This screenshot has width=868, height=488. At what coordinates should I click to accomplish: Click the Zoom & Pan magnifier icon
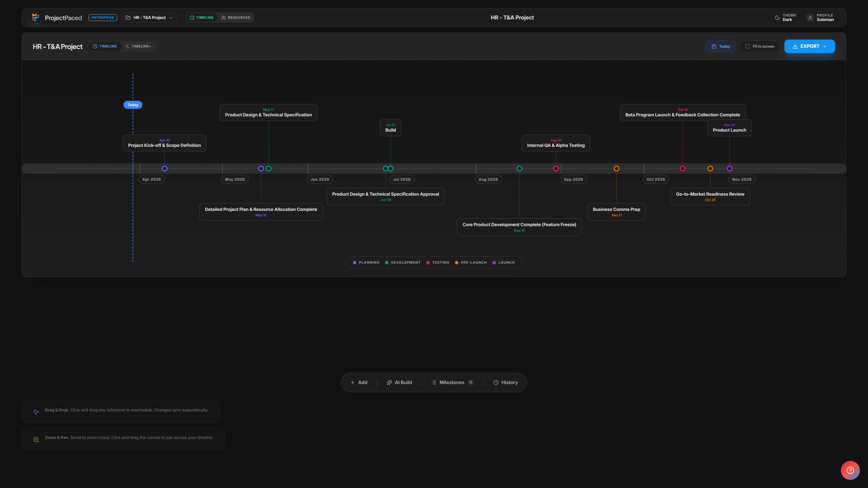pyautogui.click(x=36, y=440)
